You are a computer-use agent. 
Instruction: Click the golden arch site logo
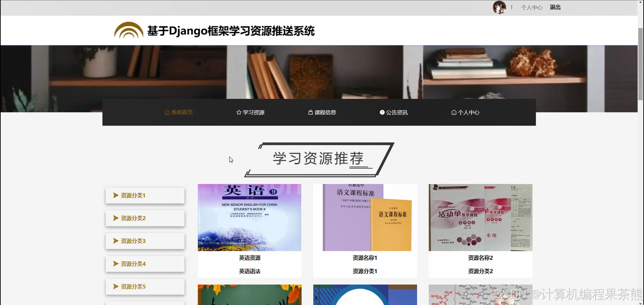[x=129, y=30]
